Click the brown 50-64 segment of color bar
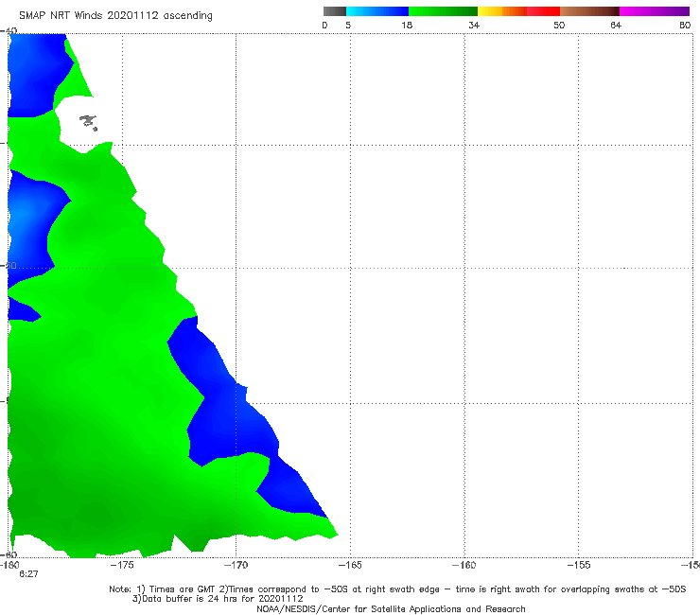The height and width of the screenshot is (615, 700). pos(589,11)
